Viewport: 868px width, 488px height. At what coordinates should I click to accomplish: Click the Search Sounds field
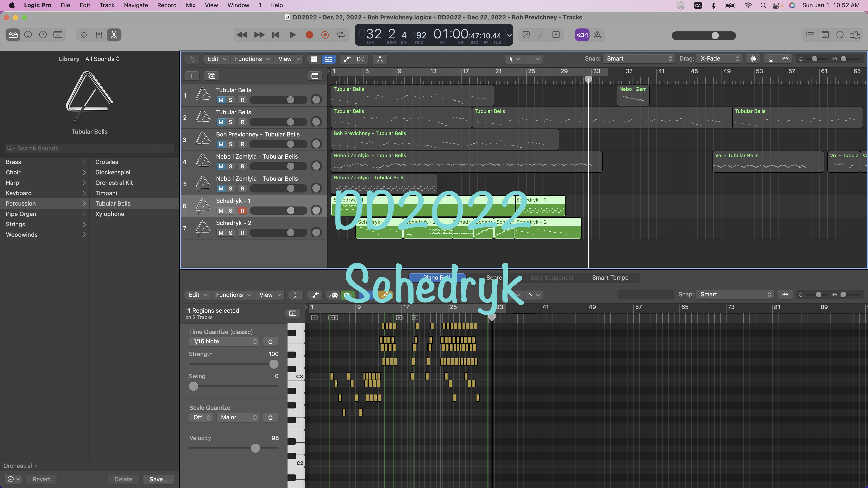pos(89,148)
